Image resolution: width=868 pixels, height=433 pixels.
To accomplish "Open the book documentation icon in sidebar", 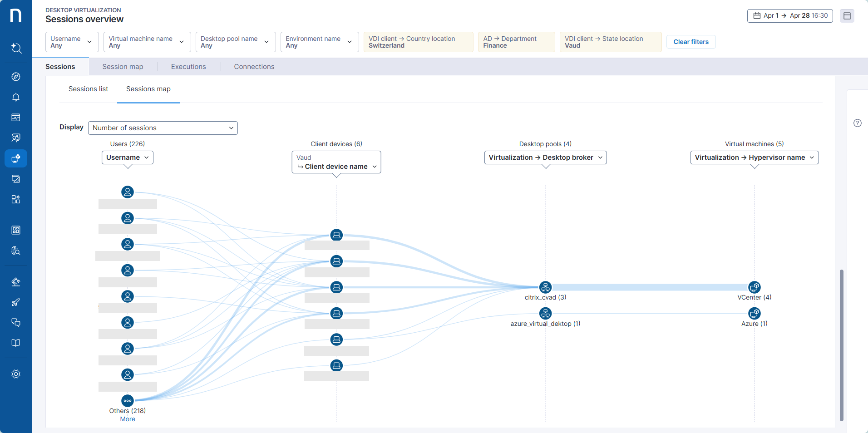I will [x=16, y=343].
